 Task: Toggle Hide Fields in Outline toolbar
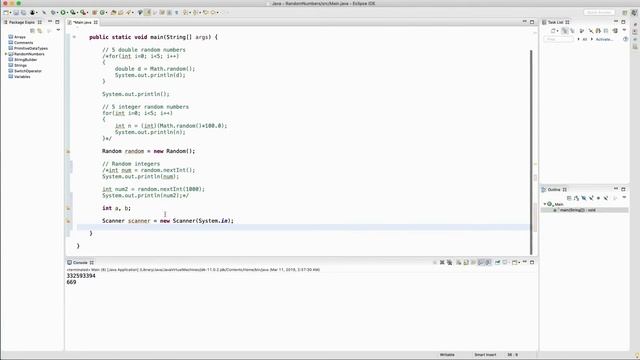pos(584,198)
